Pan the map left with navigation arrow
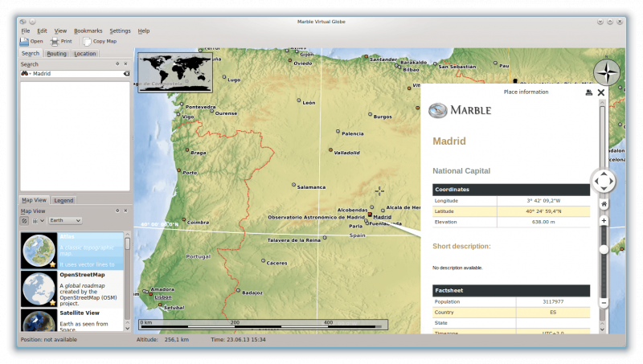 [x=596, y=181]
